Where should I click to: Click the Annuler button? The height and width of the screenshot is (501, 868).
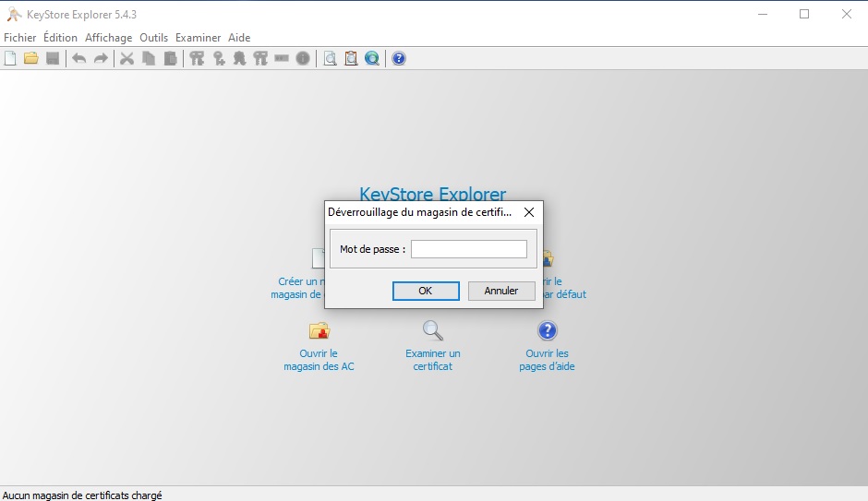[x=501, y=291]
